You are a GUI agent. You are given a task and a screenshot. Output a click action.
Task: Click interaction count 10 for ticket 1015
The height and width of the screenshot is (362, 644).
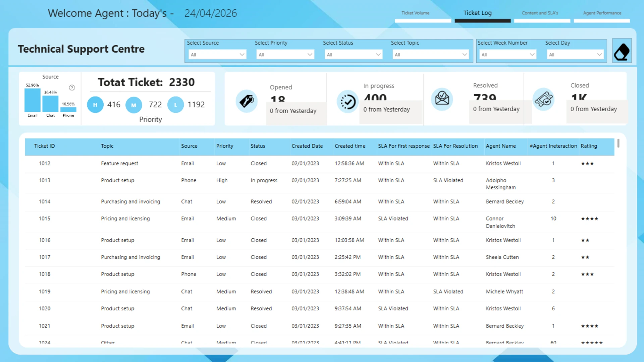[x=553, y=219]
